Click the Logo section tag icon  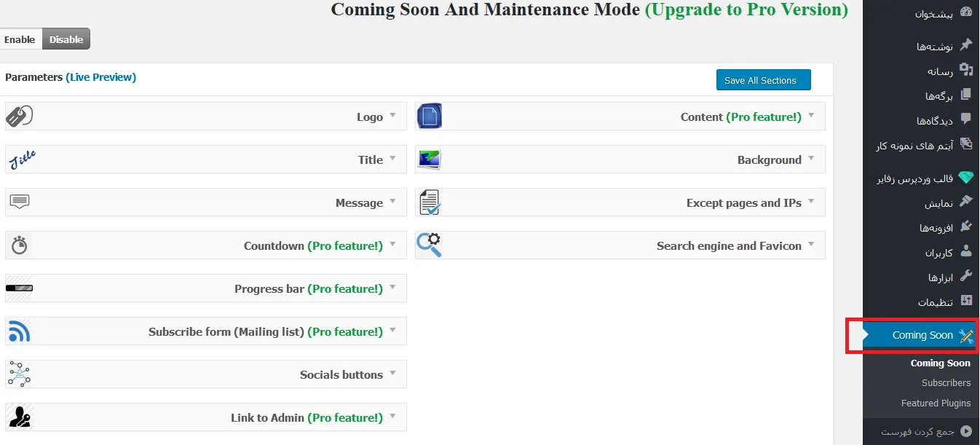click(x=19, y=117)
